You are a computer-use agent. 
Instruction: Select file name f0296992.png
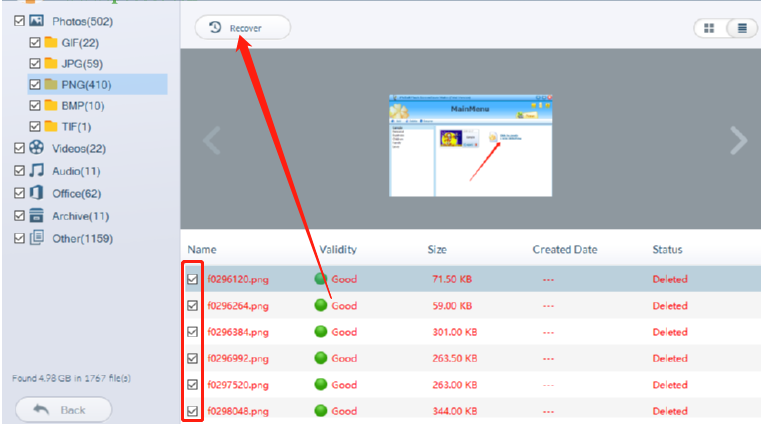238,359
